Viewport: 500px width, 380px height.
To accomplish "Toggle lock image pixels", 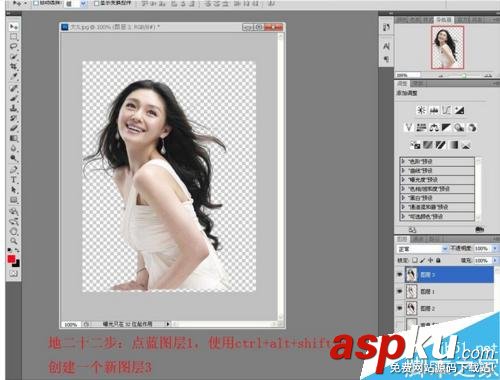I will coord(423,260).
